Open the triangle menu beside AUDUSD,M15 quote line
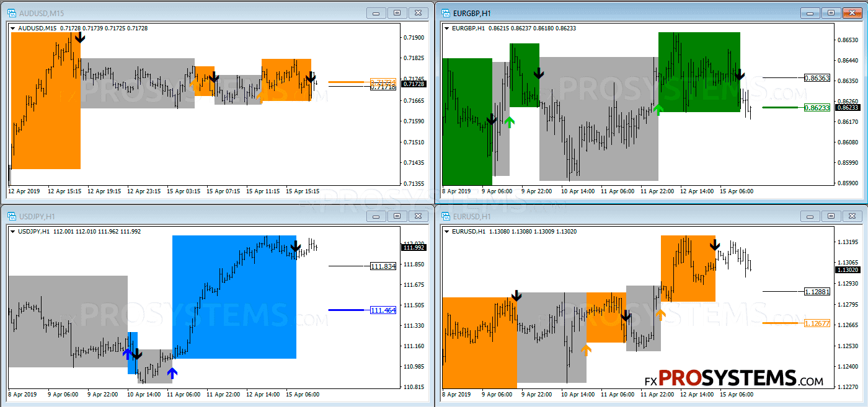This screenshot has height=407, width=868. 14,28
